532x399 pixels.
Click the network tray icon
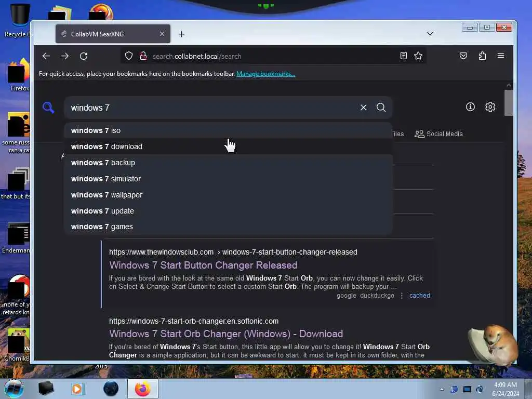pyautogui.click(x=467, y=389)
